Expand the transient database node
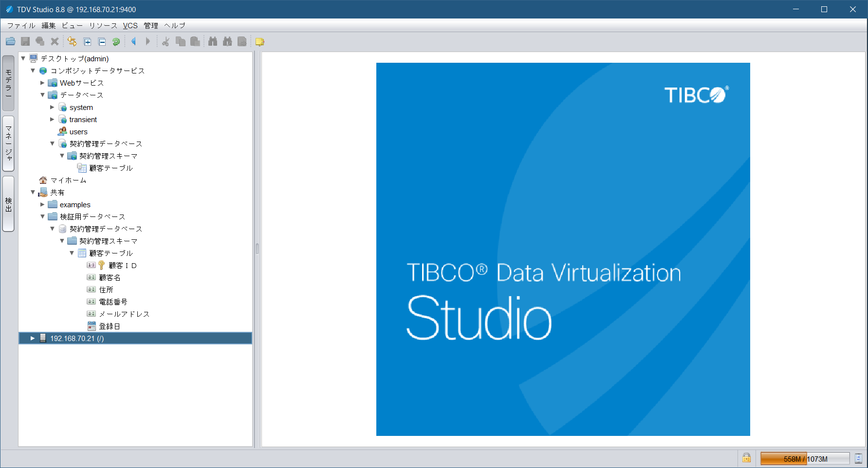The width and height of the screenshot is (868, 468). [x=52, y=119]
